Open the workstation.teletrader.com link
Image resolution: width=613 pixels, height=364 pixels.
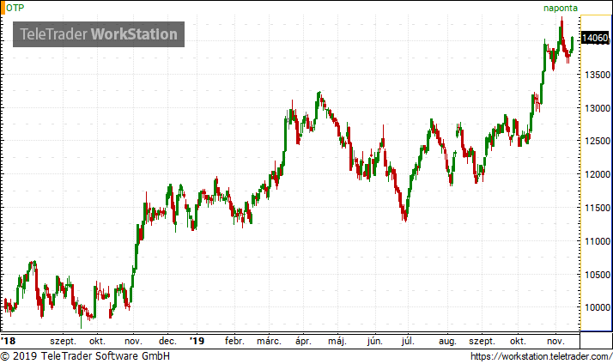pos(541,356)
